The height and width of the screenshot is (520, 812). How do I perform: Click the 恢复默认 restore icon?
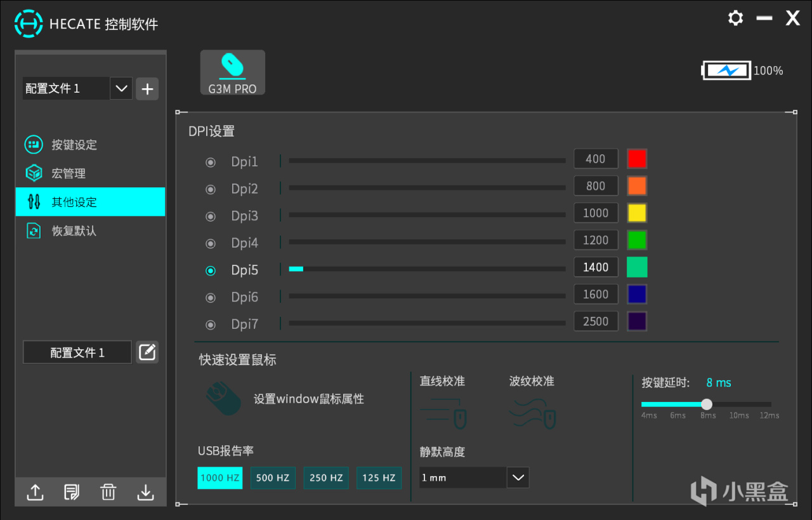coord(34,230)
